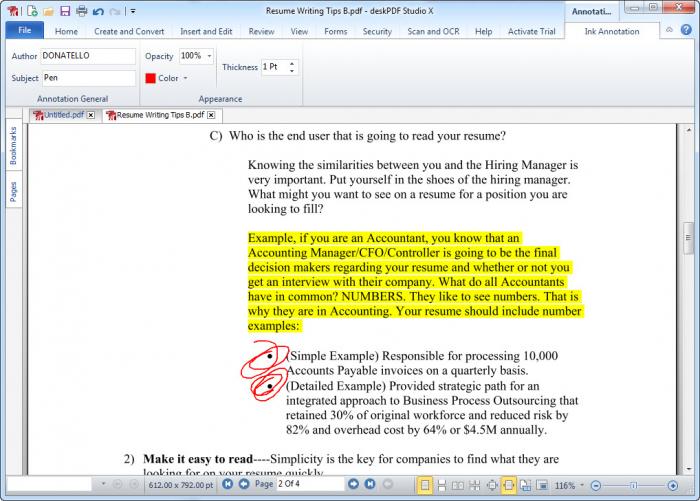Undo the last action
The image size is (700, 501).
(97, 11)
